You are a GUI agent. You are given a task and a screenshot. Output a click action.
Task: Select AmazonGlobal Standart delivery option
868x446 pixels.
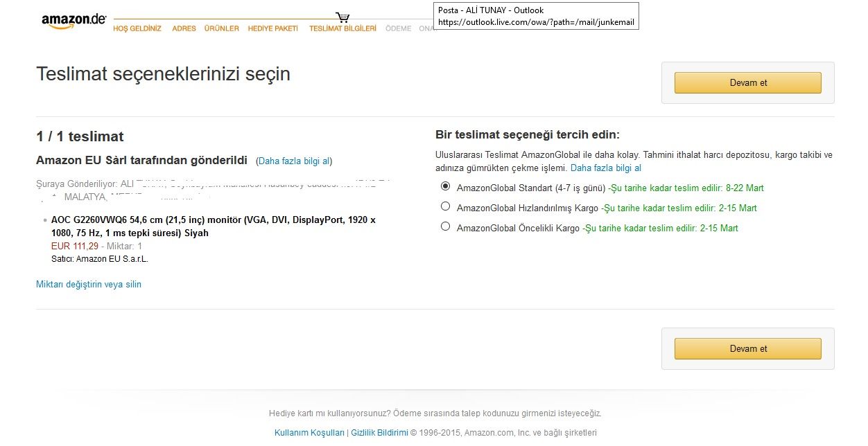(x=445, y=186)
